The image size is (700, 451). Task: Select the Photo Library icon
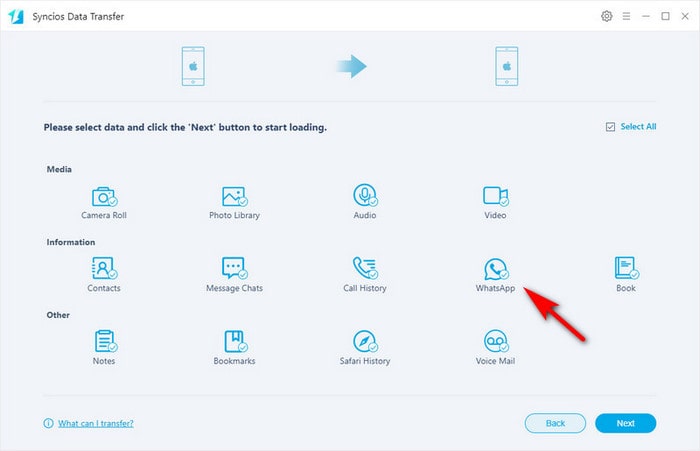(x=234, y=196)
